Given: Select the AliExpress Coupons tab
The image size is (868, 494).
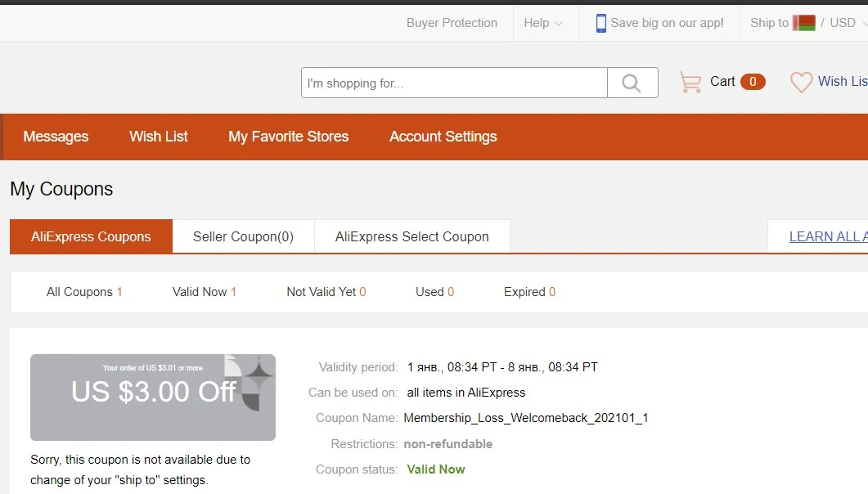Looking at the screenshot, I should [x=91, y=236].
